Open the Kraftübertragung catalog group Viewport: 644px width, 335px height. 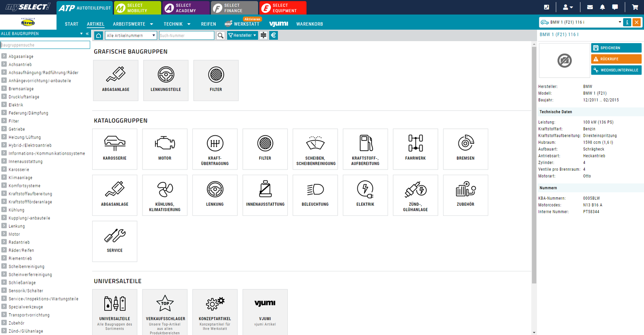tap(215, 149)
